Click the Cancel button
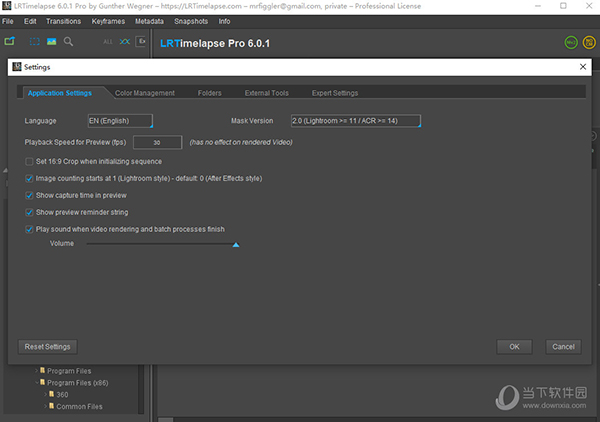 pyautogui.click(x=563, y=347)
